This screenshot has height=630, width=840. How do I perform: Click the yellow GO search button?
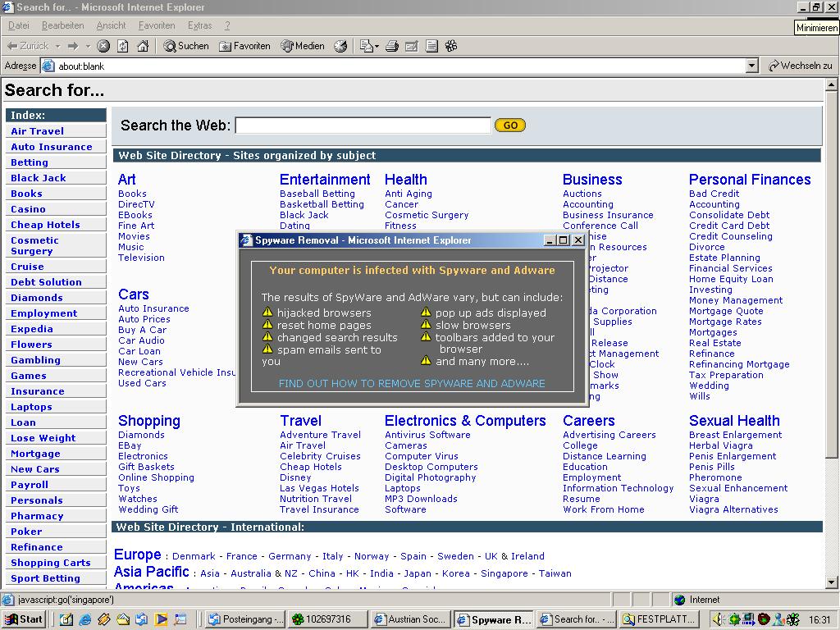click(x=510, y=126)
